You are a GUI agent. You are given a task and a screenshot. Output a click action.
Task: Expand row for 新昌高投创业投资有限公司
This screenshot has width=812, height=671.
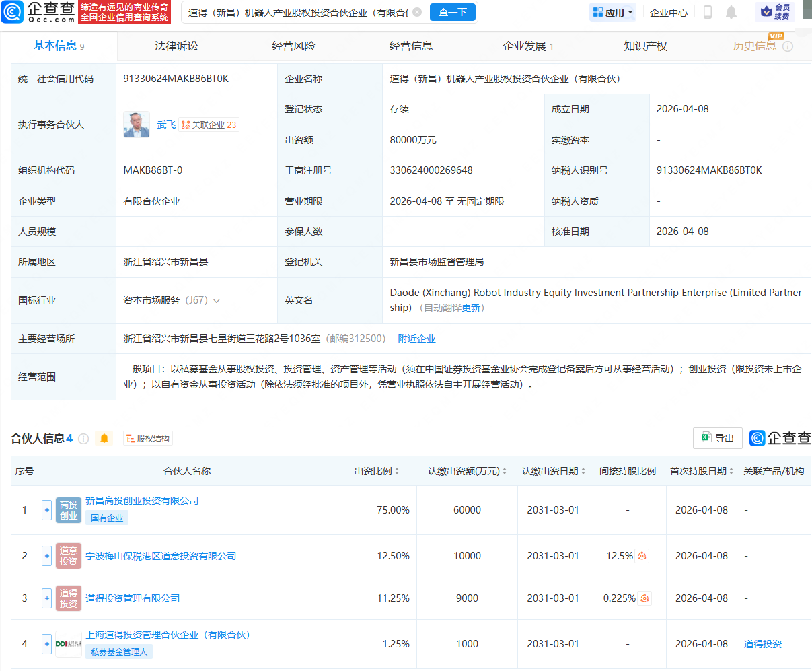pyautogui.click(x=46, y=510)
